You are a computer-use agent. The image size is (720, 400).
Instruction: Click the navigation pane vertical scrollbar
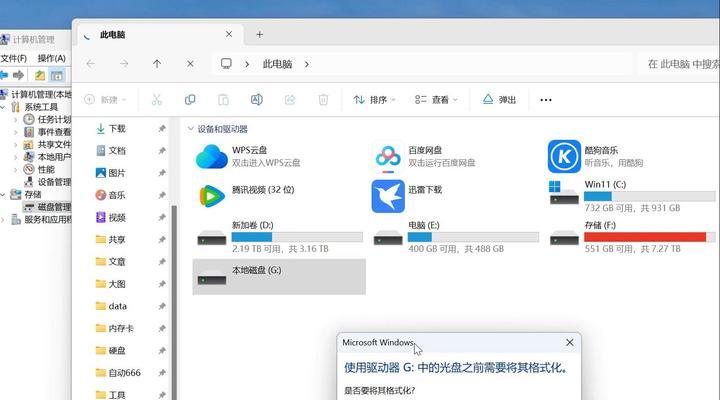click(174, 303)
